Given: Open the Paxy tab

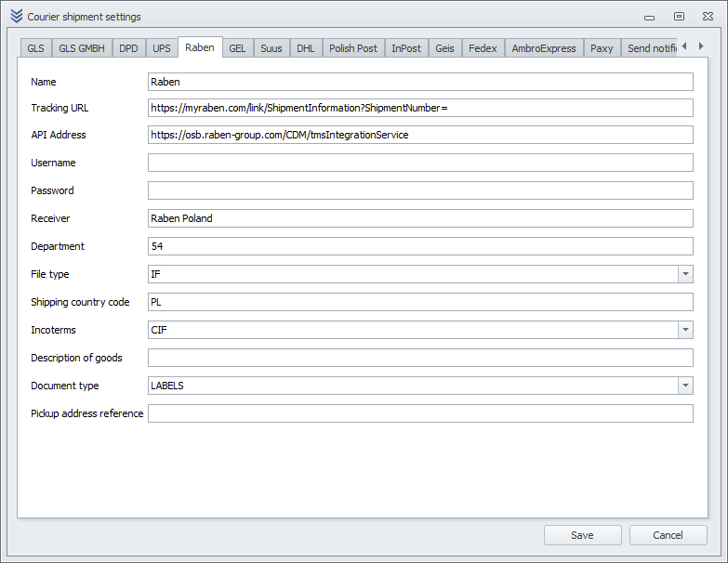Looking at the screenshot, I should 602,48.
